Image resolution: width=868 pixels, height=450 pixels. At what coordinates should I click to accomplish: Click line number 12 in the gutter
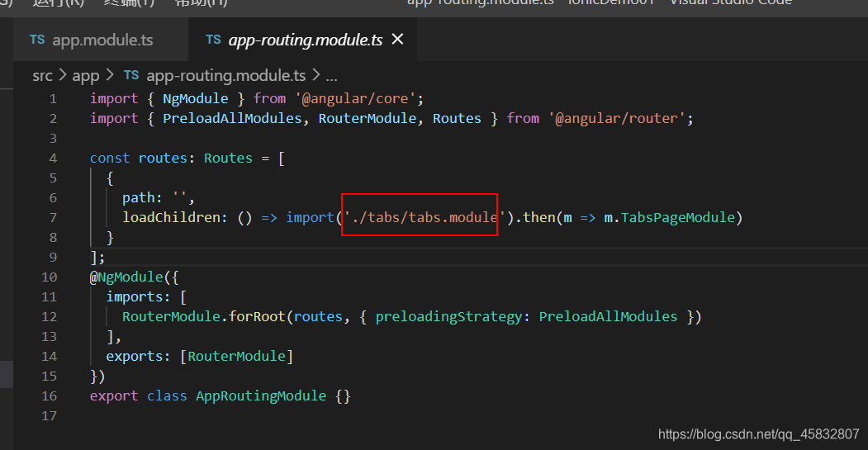50,316
